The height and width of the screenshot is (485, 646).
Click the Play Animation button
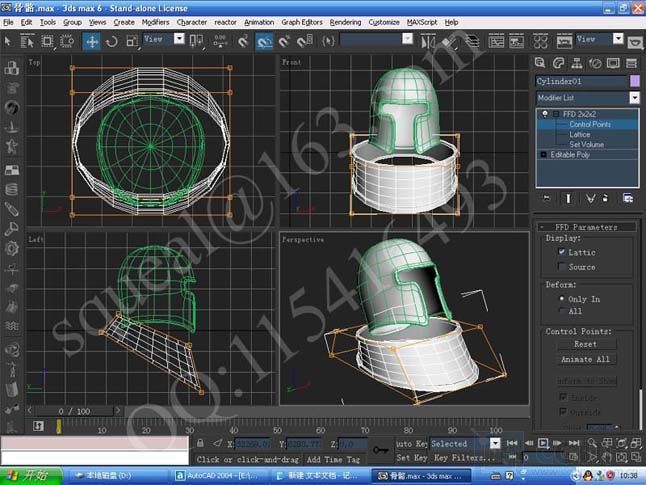pos(543,443)
